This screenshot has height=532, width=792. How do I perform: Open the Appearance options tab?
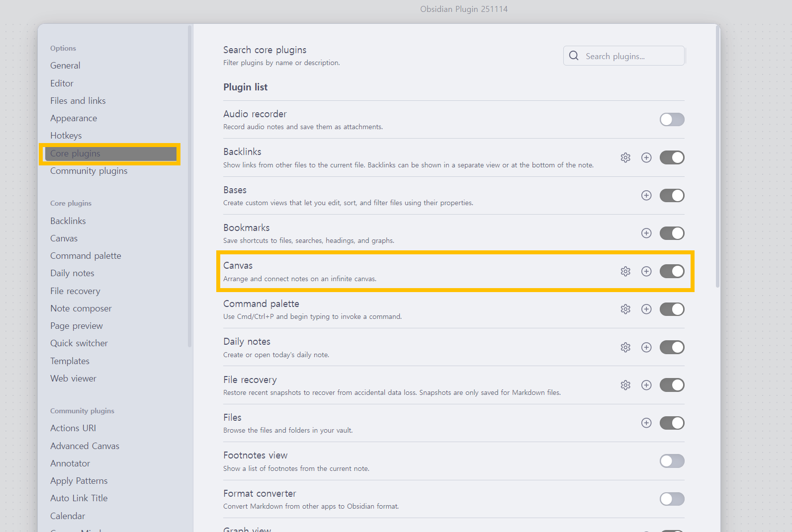point(74,118)
